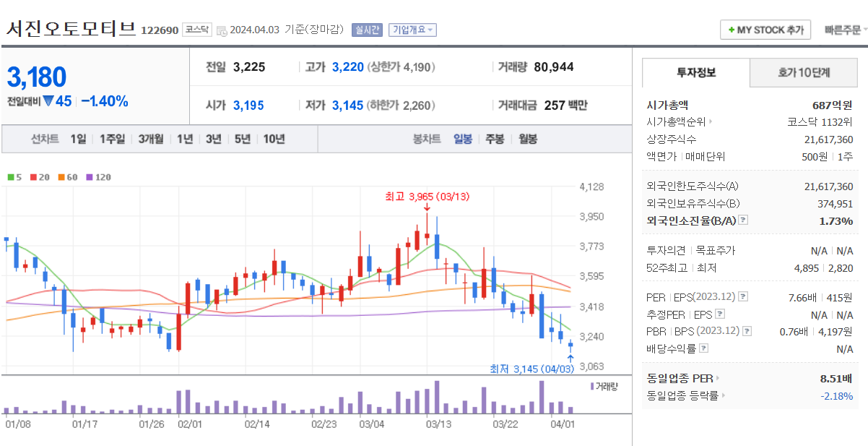
Task: Click the 최저 3,145 (04/03) chart marker
Action: click(531, 369)
